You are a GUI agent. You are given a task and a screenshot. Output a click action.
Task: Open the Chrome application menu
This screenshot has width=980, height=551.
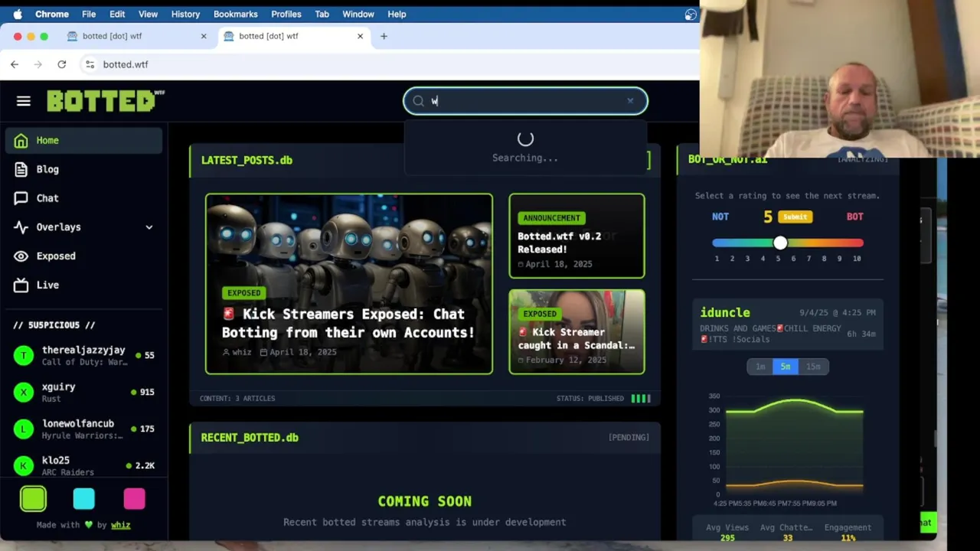pos(52,14)
